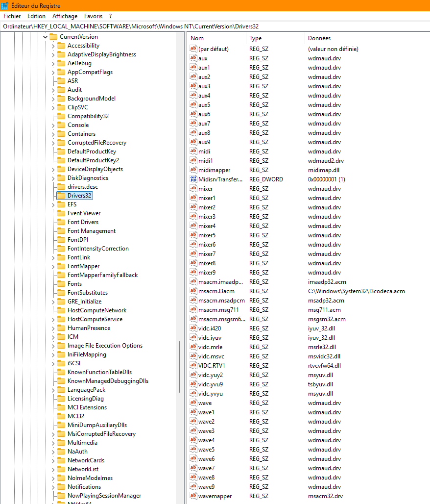
Task: Click the folder icon of Drivers32 key
Action: (x=61, y=196)
